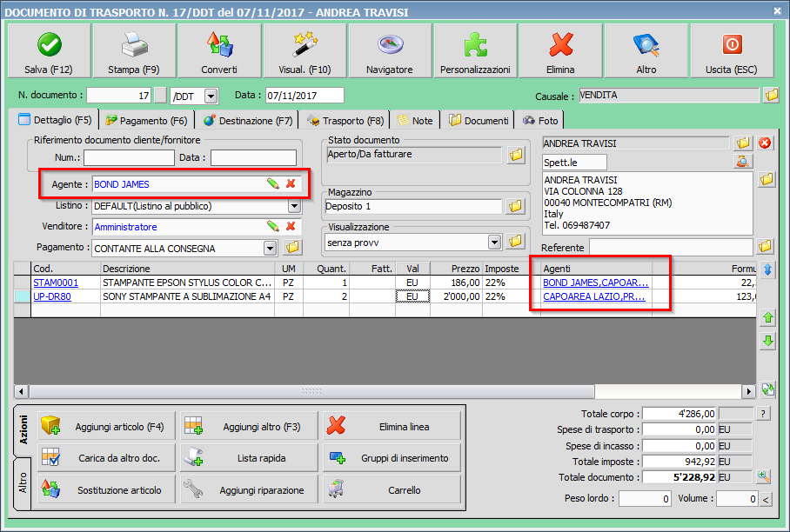The image size is (790, 532).
Task: Click customer search icon beside Spett.le
Action: click(743, 162)
